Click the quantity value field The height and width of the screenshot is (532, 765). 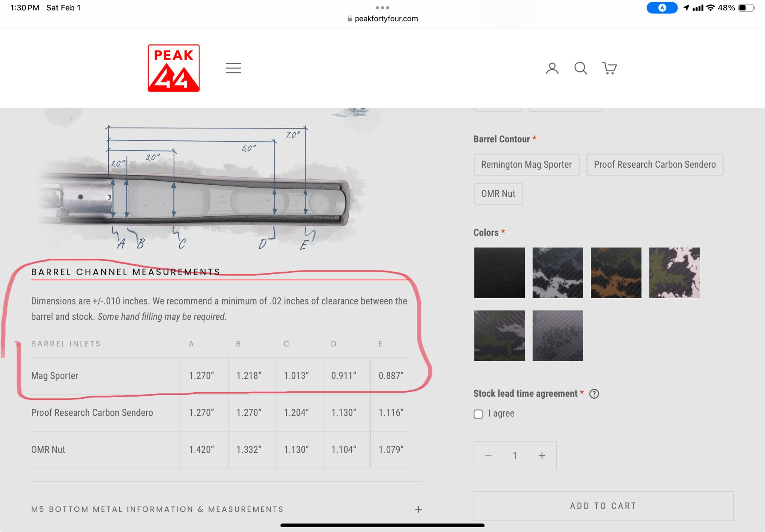pos(515,456)
